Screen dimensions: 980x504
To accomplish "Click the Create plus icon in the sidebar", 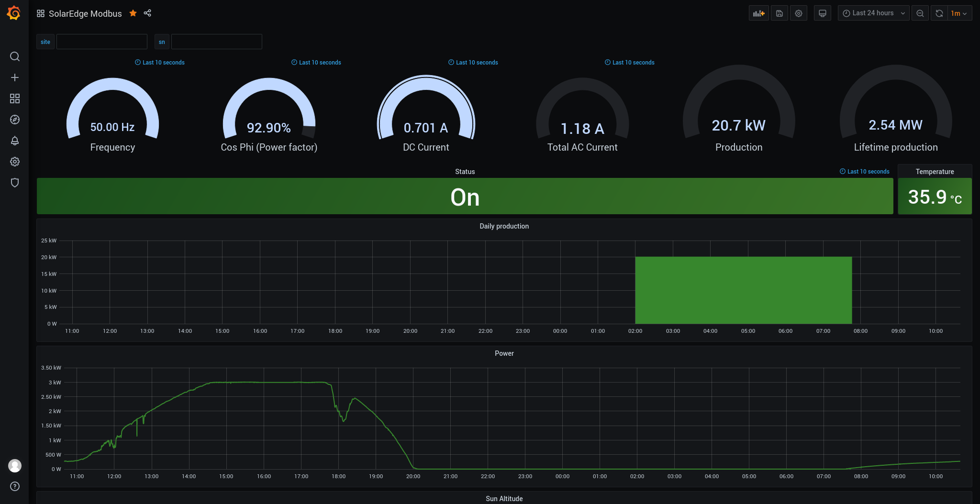I will pyautogui.click(x=15, y=77).
